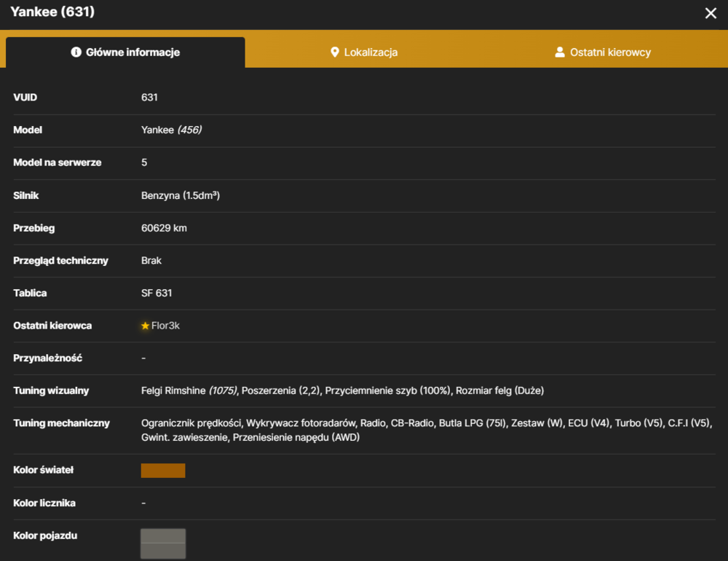Viewport: 728px width, 561px height.
Task: Click the mileage value 60629 km
Action: tap(164, 228)
